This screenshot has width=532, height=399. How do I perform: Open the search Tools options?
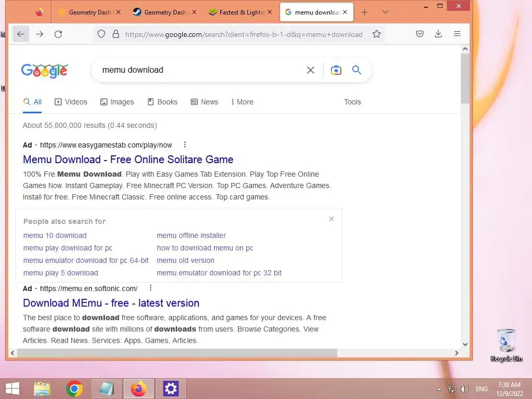click(352, 102)
